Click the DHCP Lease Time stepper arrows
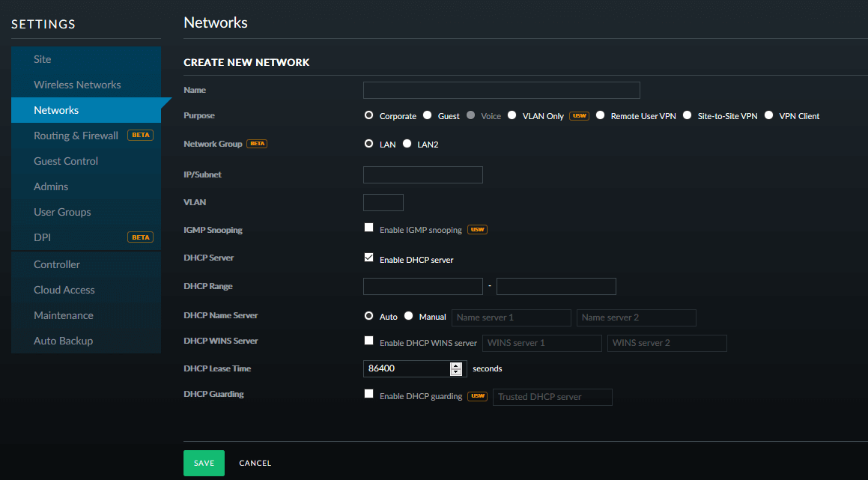The height and width of the screenshot is (480, 868). pyautogui.click(x=456, y=368)
